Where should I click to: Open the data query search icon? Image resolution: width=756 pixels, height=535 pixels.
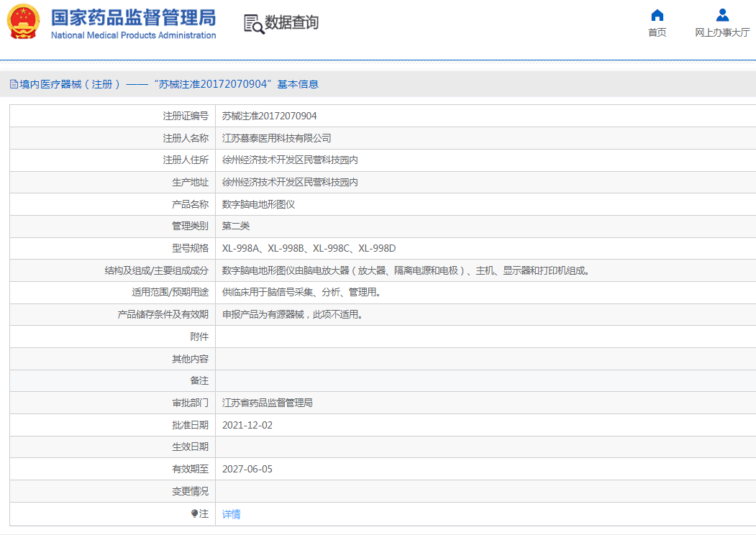click(x=254, y=24)
